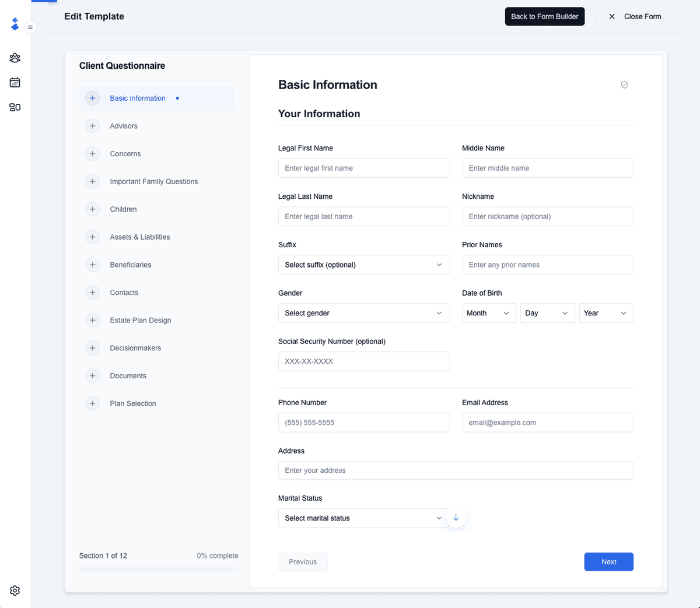
Task: Open the Select suffix dropdown
Action: 363,265
